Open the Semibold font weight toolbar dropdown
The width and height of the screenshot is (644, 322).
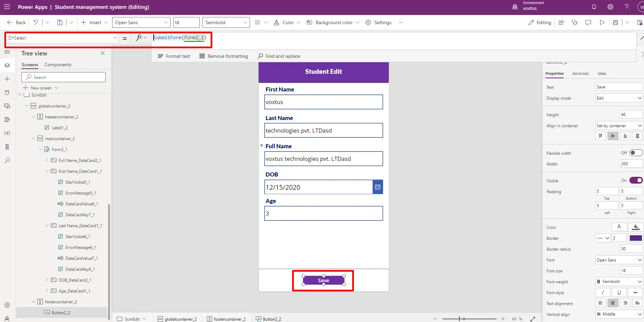(x=226, y=22)
